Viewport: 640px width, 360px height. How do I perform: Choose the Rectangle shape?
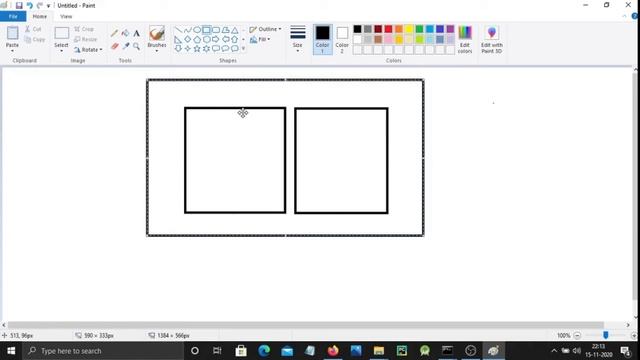pyautogui.click(x=207, y=30)
